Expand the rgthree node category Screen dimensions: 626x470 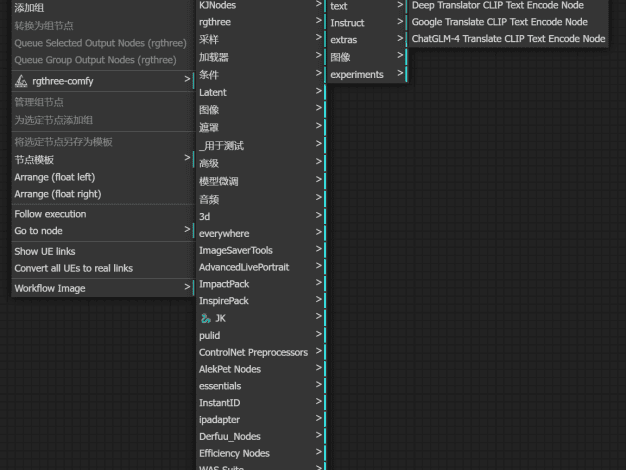coord(261,22)
